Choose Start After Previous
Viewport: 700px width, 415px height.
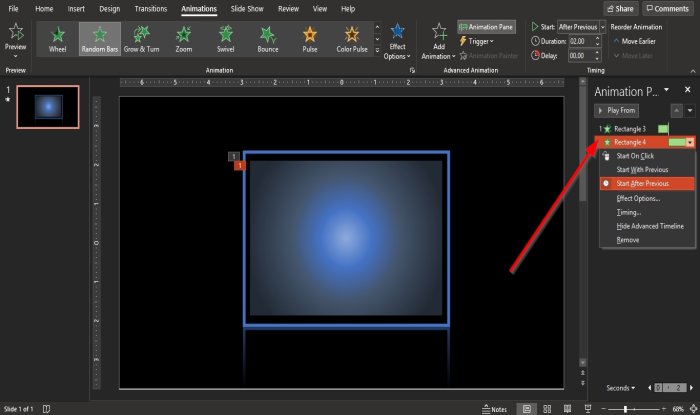tap(647, 183)
